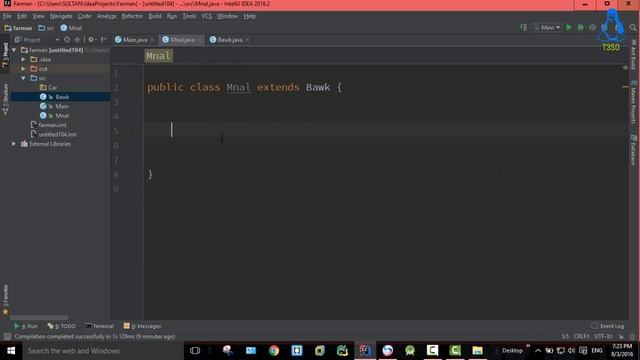Open Search Everywhere magnifier icon

coord(633,27)
